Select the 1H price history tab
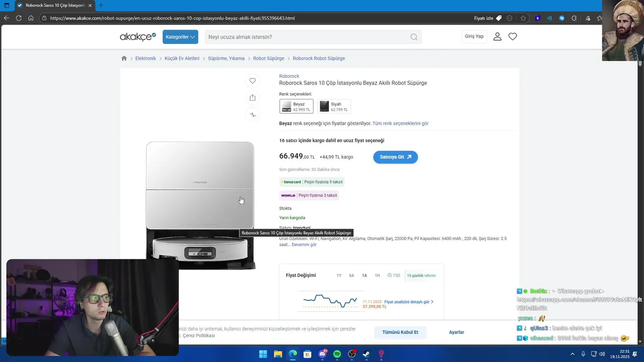This screenshot has height=362, width=644. click(377, 276)
